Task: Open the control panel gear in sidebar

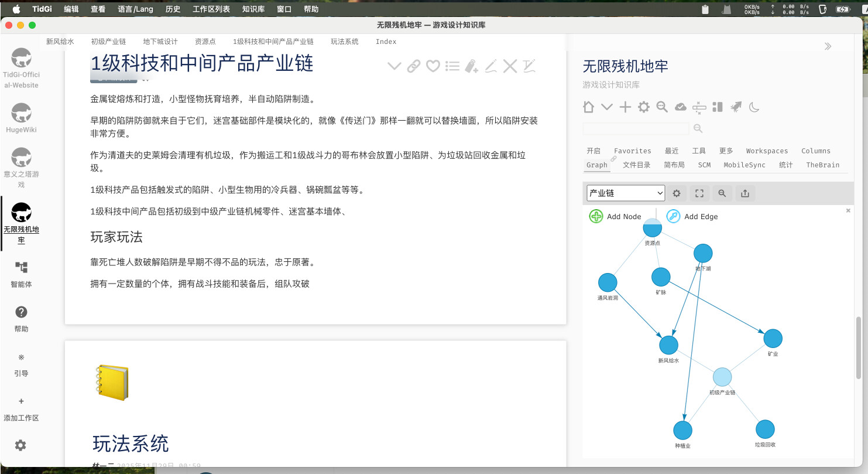Action: [x=644, y=107]
